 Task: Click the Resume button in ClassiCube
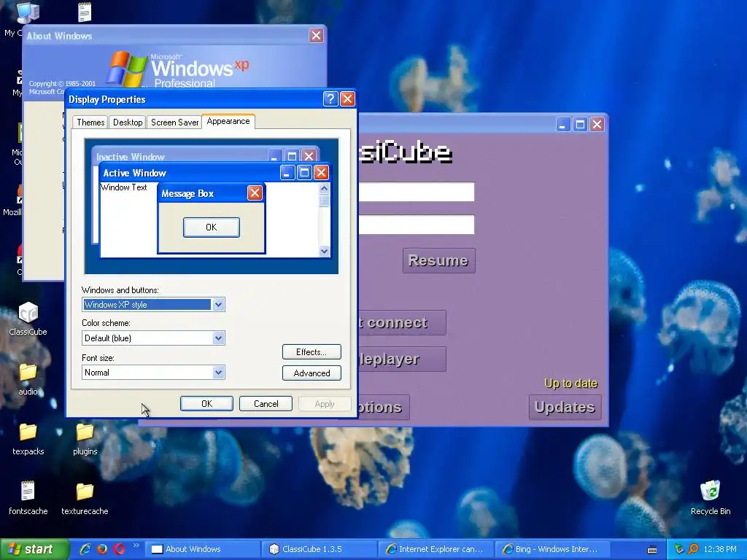point(438,260)
